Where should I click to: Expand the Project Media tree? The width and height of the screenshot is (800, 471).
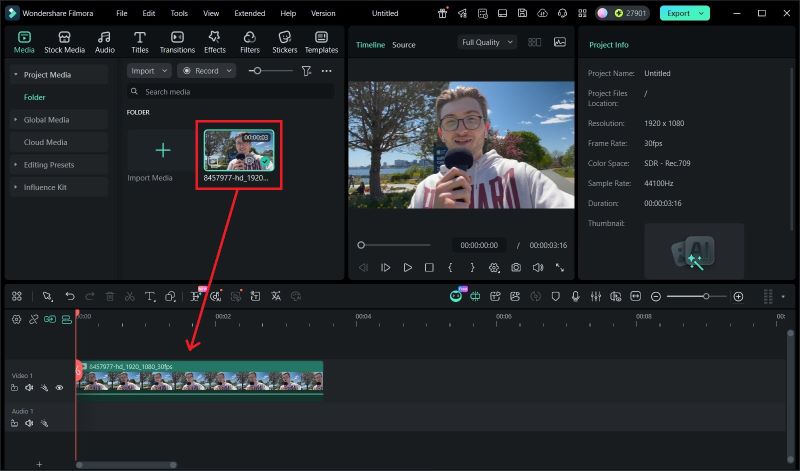tap(16, 75)
